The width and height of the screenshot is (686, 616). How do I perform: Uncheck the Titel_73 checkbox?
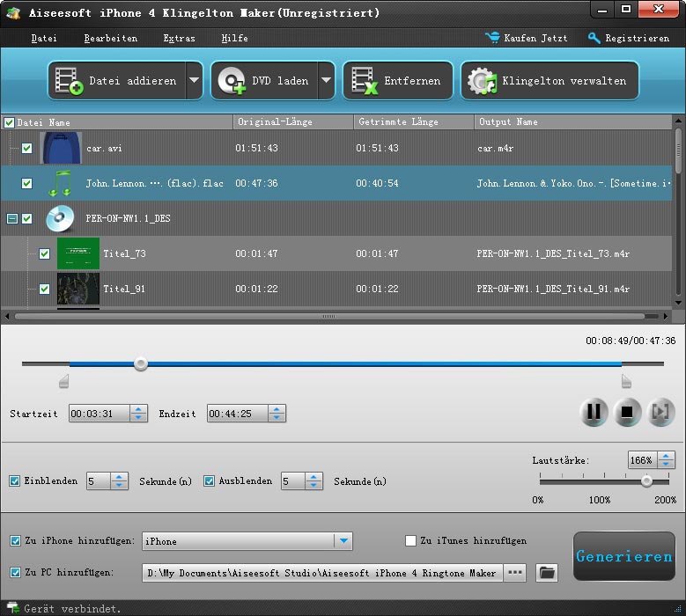click(44, 253)
